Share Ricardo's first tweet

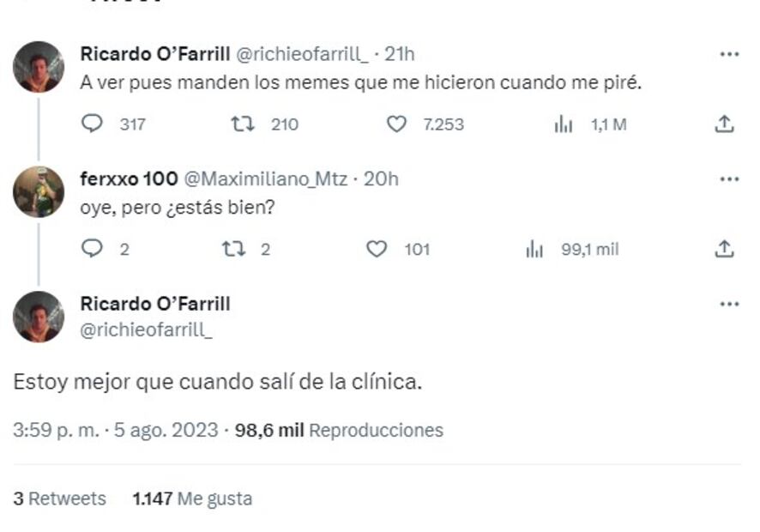[x=724, y=124]
